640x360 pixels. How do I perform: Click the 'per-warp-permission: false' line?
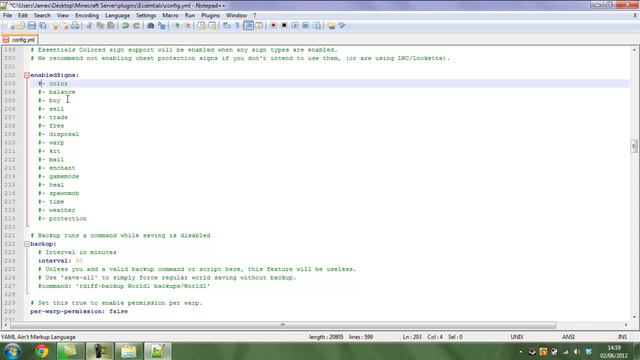click(79, 311)
